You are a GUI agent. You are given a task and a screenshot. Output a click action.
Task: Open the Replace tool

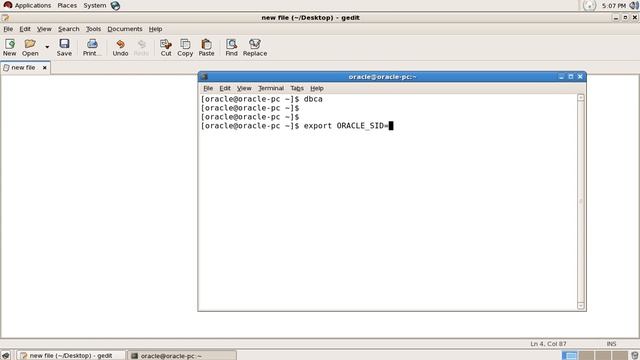coord(255,48)
